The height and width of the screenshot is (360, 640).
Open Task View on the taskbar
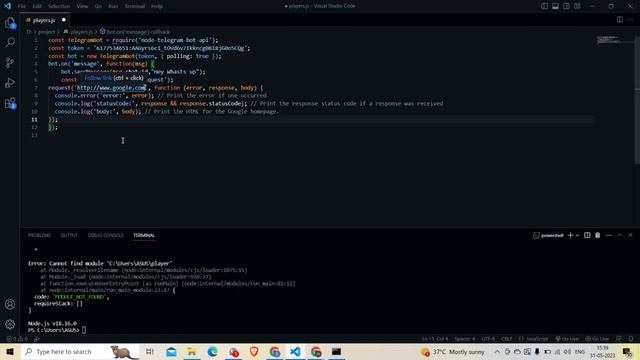149,351
